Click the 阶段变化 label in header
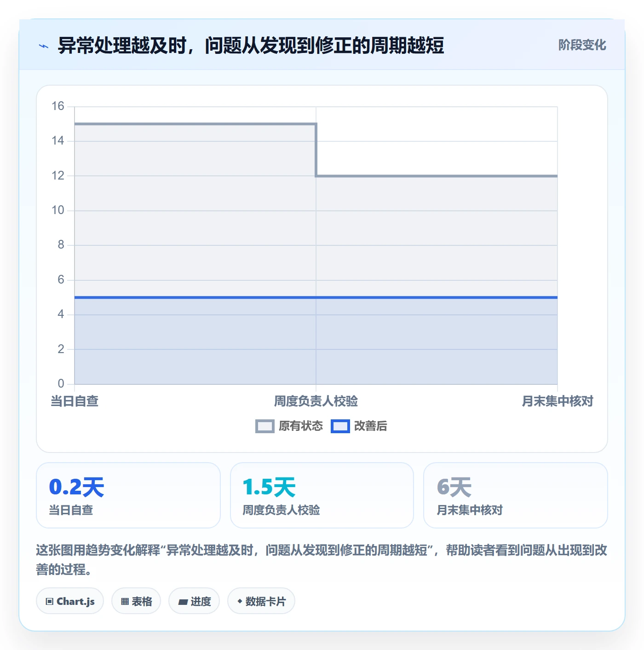The width and height of the screenshot is (644, 650). 582,45
